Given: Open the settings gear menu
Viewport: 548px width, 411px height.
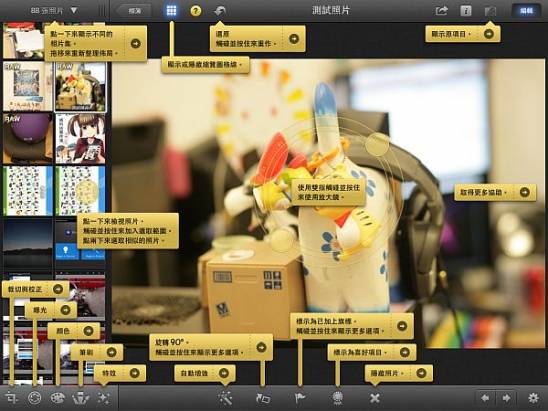Looking at the screenshot, I should pyautogui.click(x=533, y=398).
